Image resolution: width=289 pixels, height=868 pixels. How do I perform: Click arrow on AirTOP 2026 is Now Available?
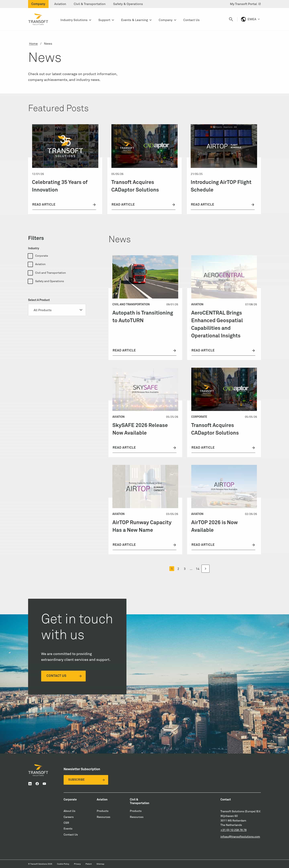point(253,545)
